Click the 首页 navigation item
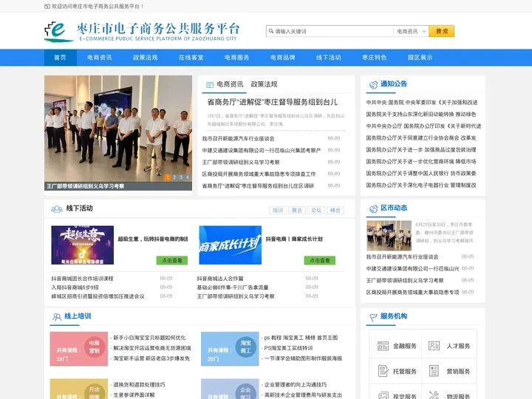 60,58
